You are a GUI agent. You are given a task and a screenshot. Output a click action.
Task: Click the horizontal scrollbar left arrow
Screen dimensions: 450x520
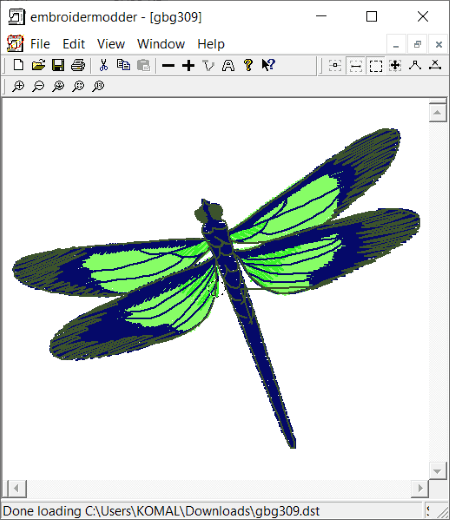16,489
